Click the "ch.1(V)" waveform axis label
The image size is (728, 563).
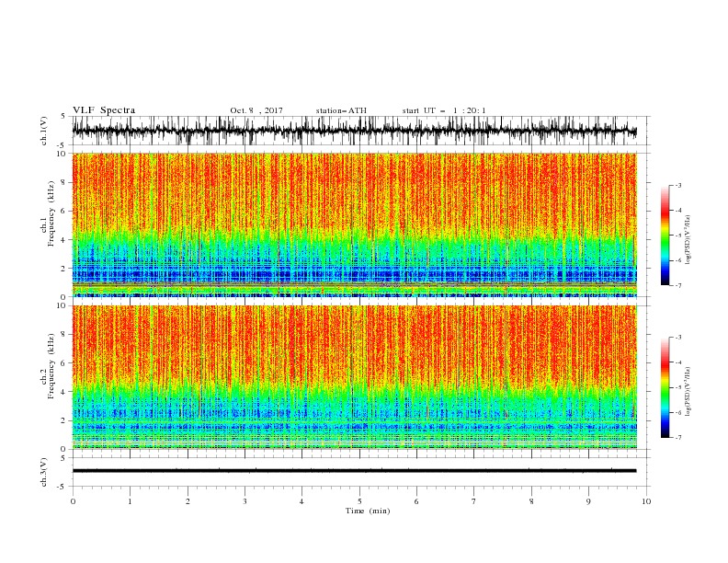pos(44,131)
